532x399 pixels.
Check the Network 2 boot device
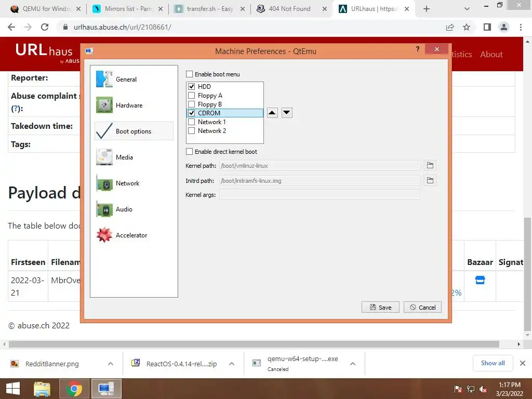coord(191,130)
